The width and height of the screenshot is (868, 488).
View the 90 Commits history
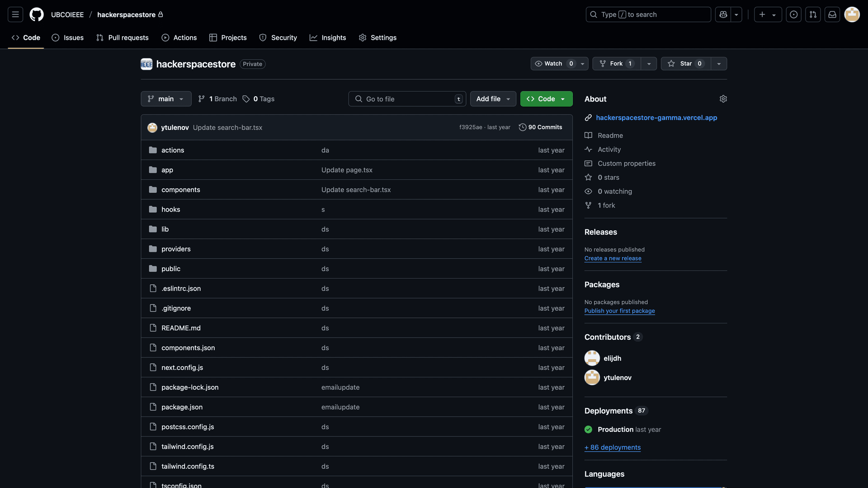(541, 127)
